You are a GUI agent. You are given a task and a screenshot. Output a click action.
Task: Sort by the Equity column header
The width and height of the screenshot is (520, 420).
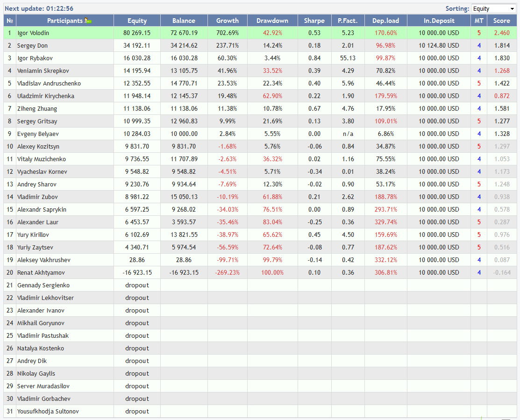click(137, 21)
